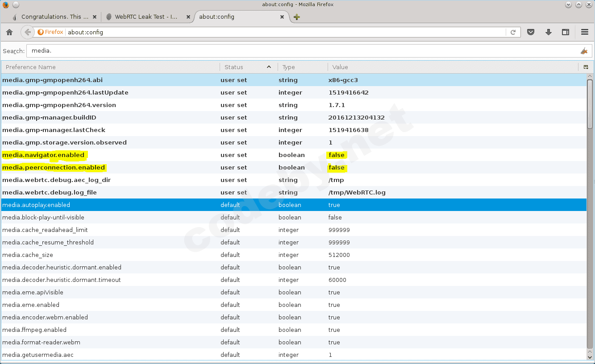Click the top-right window shade chevron
The width and height of the screenshot is (595, 364).
[568, 4]
